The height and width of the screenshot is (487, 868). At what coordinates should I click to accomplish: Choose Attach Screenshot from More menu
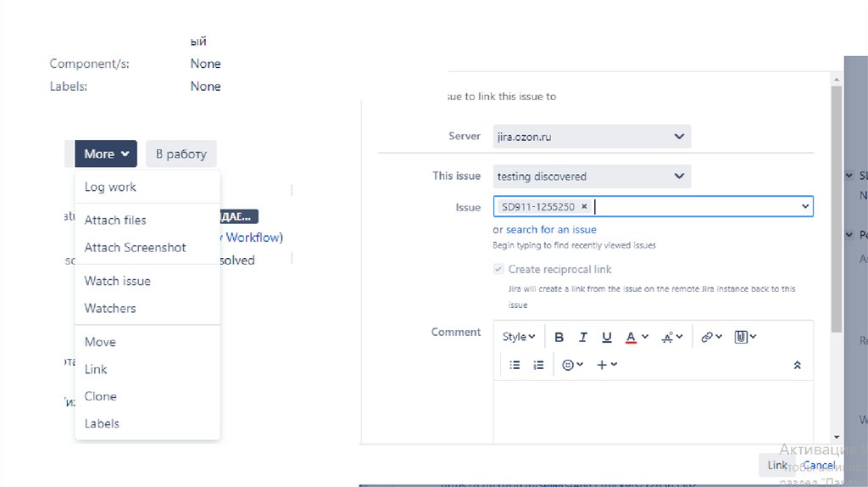pyautogui.click(x=147, y=248)
